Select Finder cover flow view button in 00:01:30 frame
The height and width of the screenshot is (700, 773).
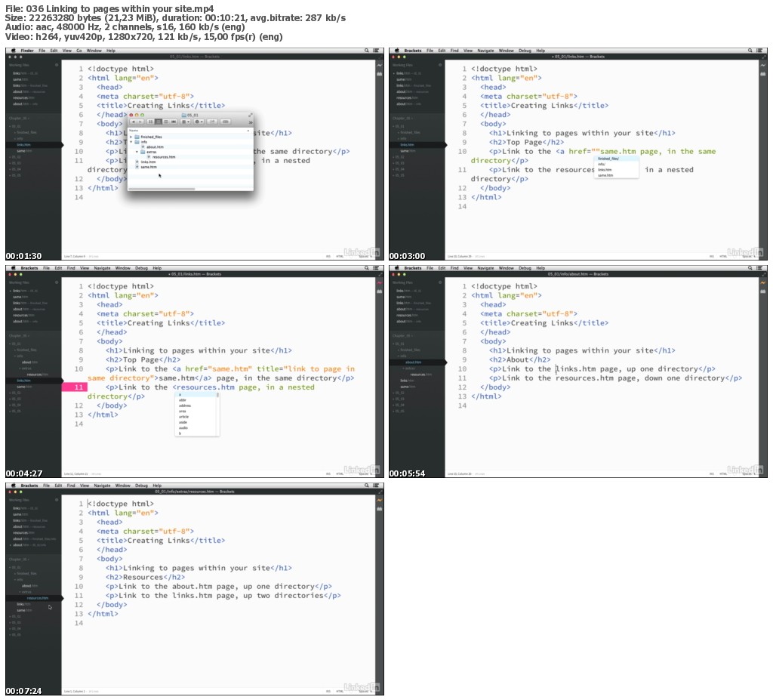coord(174,122)
